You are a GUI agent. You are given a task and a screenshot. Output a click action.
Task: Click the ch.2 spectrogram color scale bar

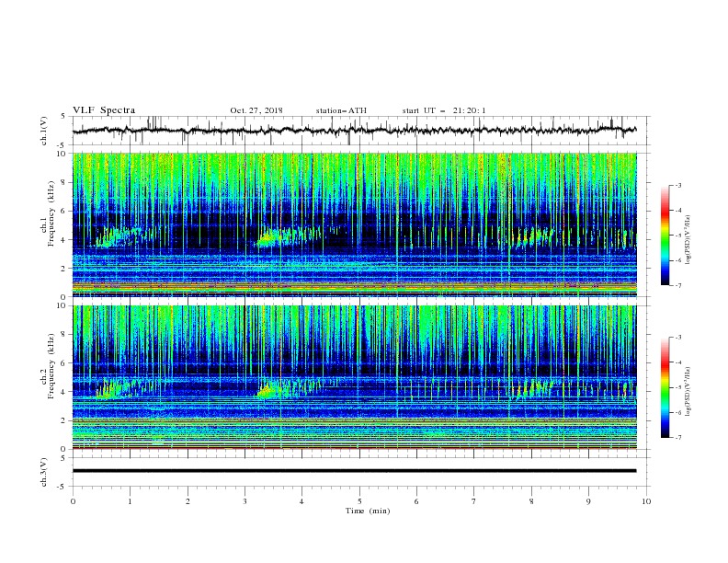pos(665,387)
